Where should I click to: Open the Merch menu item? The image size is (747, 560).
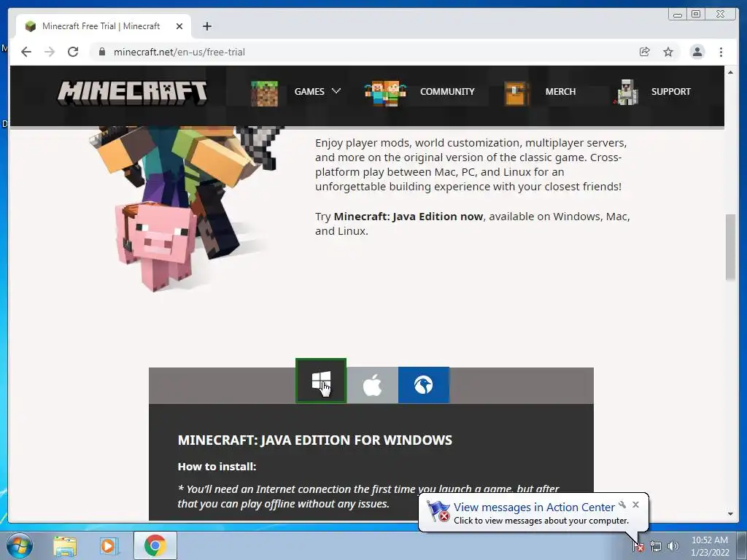tap(560, 91)
